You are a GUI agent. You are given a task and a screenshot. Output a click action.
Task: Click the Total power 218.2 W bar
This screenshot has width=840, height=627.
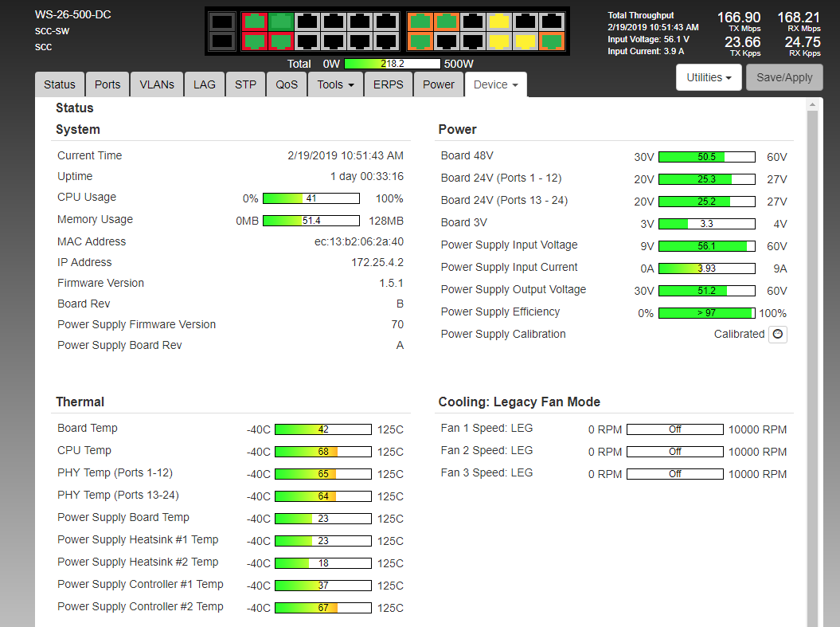pos(392,64)
